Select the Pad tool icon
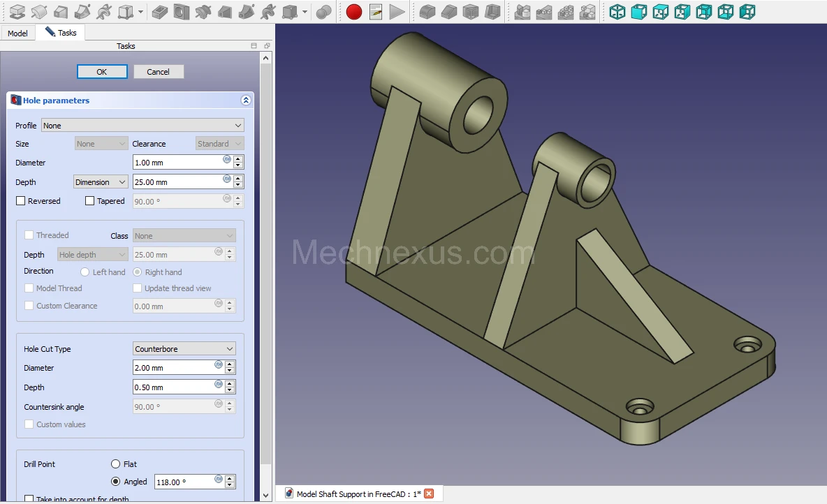Viewport: 827px width, 504px height. 17,12
